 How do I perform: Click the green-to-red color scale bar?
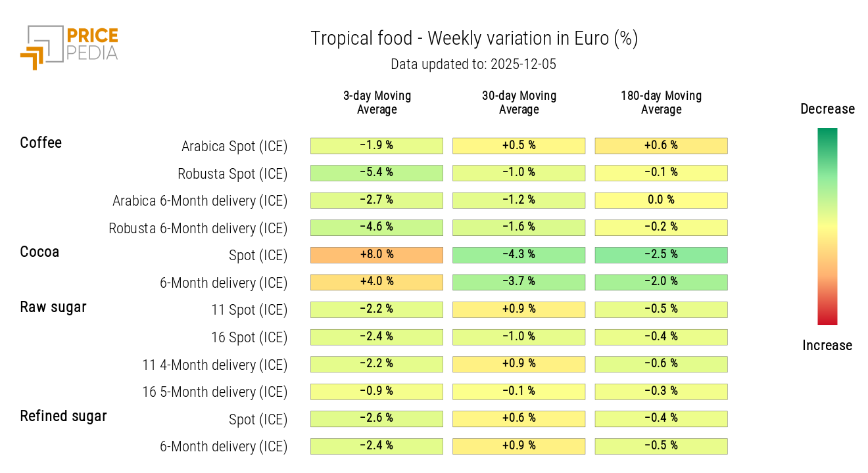(827, 227)
